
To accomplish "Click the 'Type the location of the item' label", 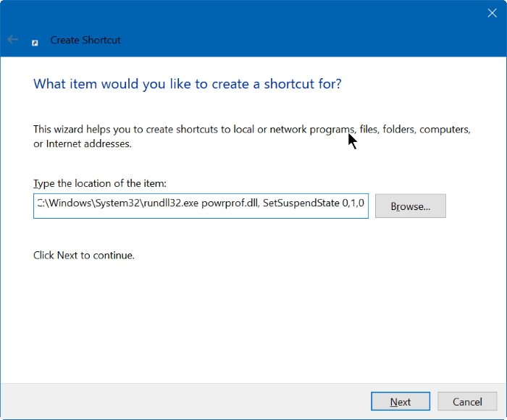I will coord(100,184).
